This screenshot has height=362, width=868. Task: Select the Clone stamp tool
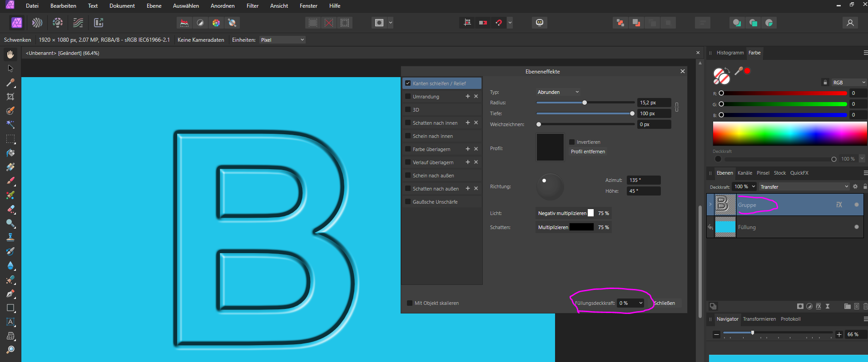click(10, 237)
